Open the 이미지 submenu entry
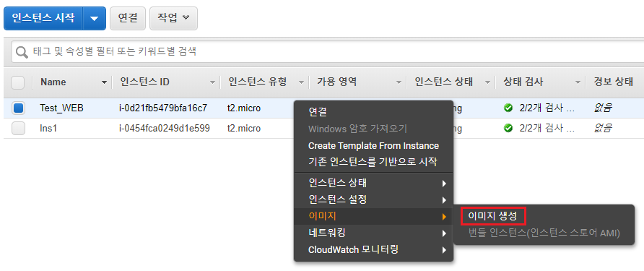 (373, 216)
